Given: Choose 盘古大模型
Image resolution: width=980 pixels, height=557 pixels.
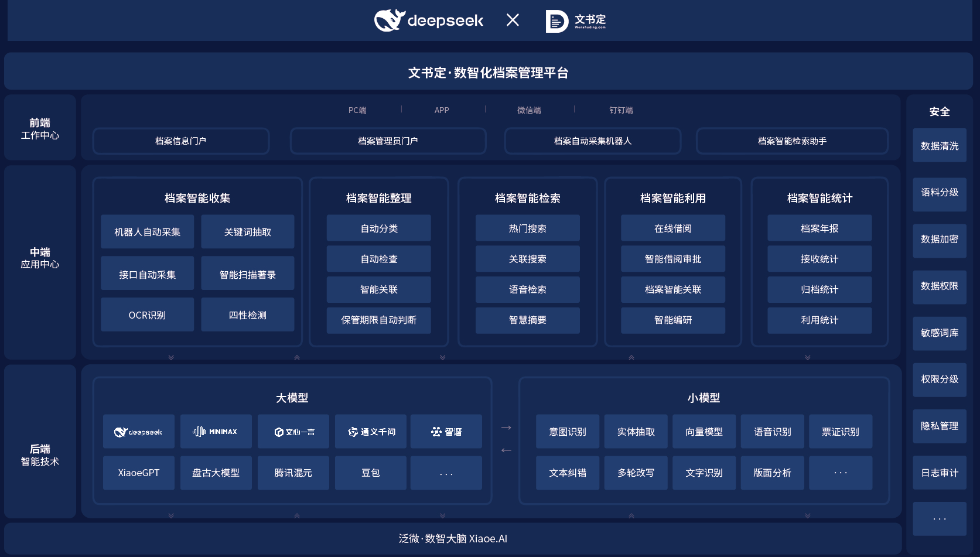Looking at the screenshot, I should [x=216, y=473].
